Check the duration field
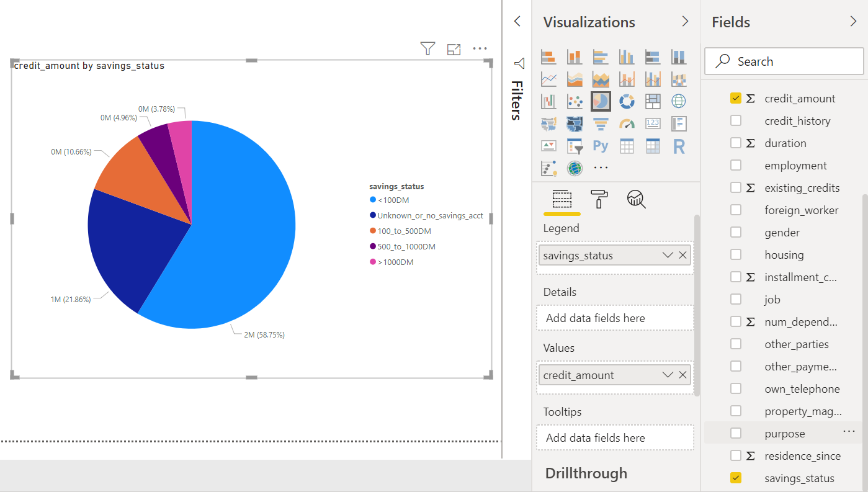Viewport: 868px width, 492px height. click(x=736, y=143)
